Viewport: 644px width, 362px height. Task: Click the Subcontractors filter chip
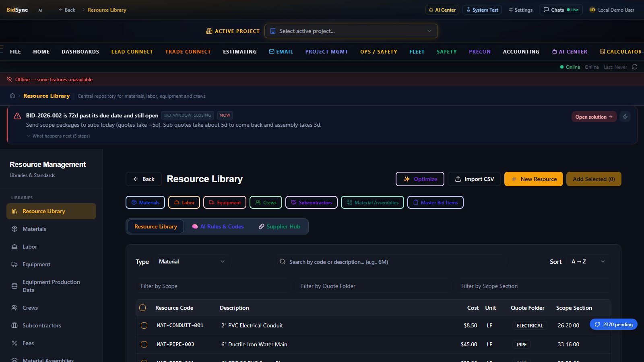click(312, 202)
